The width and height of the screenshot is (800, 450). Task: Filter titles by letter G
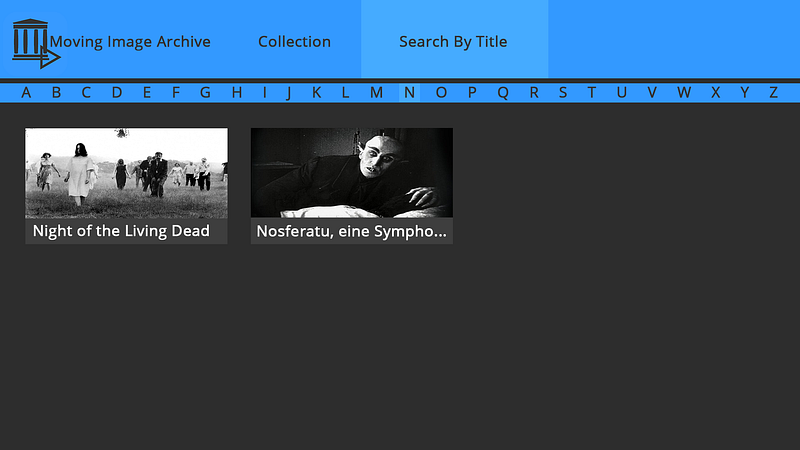tap(205, 92)
